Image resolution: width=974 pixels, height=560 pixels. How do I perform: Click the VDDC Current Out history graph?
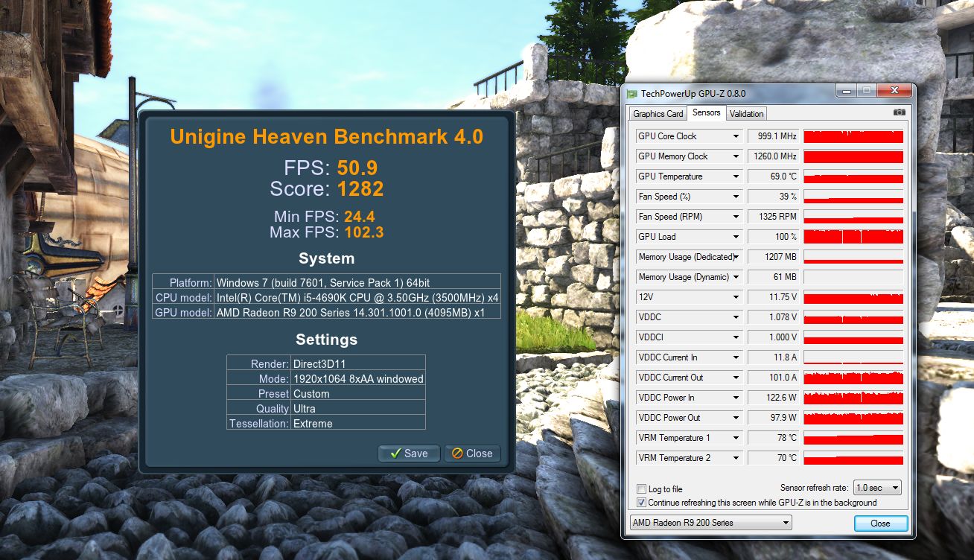[x=853, y=378]
